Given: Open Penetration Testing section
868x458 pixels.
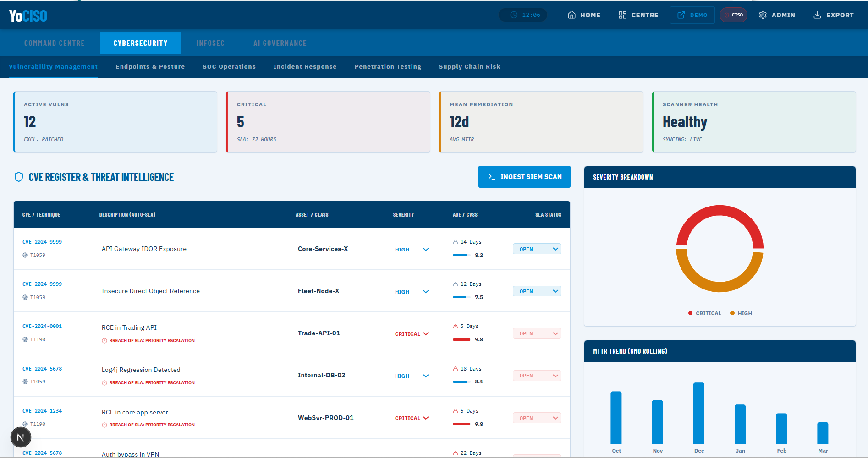Looking at the screenshot, I should (388, 67).
